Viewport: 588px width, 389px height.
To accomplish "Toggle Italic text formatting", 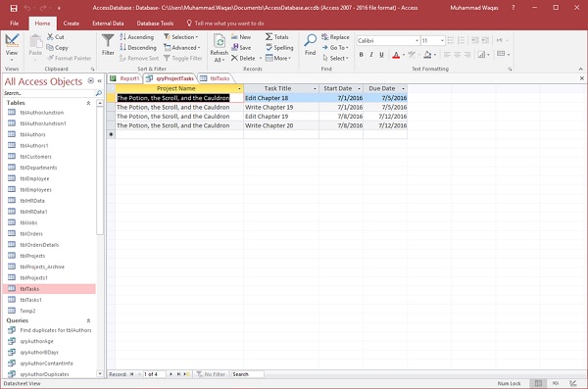I will (371, 55).
